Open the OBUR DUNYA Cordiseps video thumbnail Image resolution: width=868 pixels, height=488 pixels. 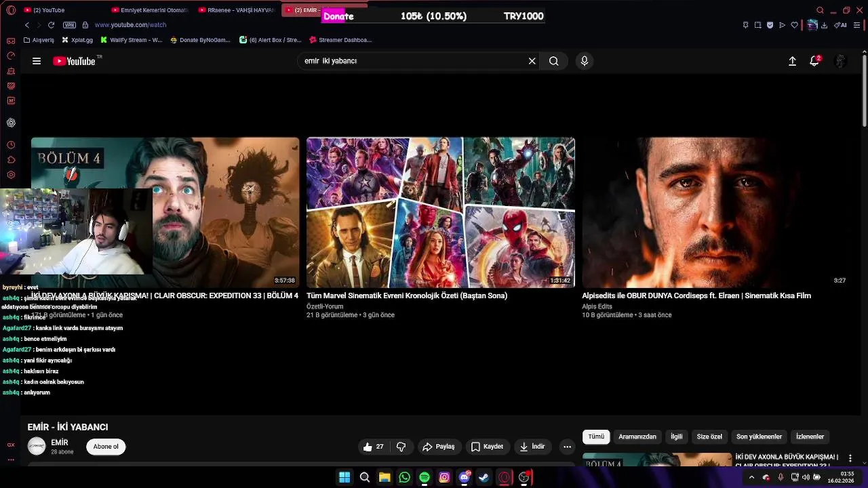click(x=716, y=213)
